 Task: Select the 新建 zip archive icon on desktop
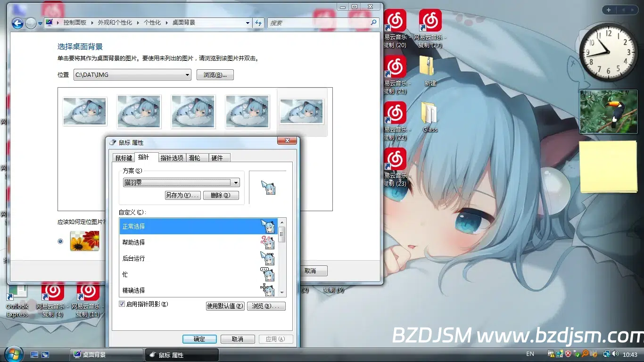[430, 72]
